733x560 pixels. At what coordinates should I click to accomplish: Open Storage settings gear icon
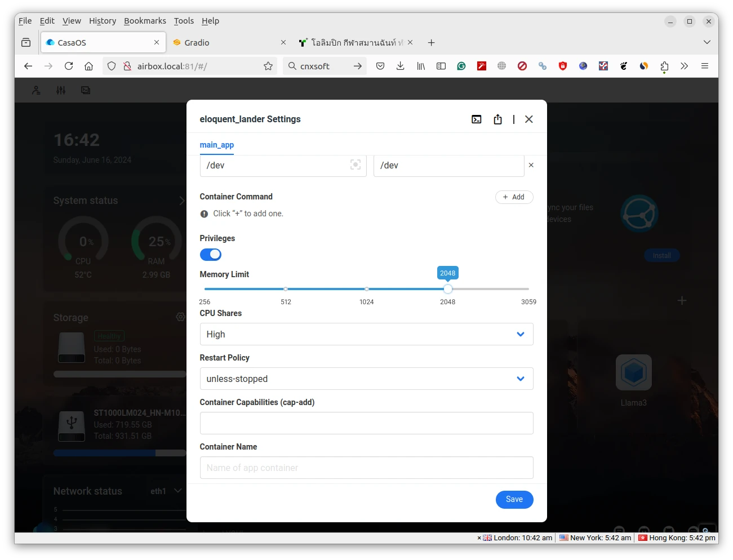[x=181, y=317]
